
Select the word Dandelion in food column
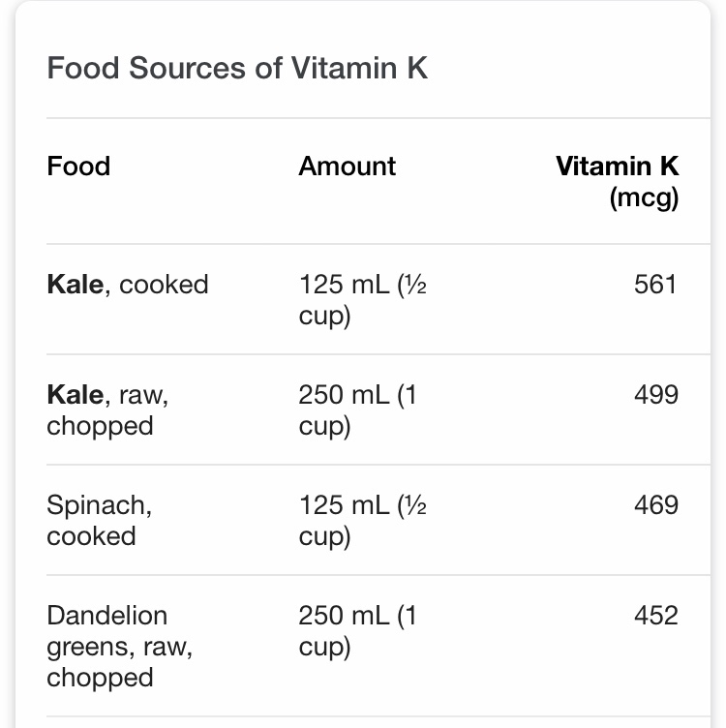point(106,616)
